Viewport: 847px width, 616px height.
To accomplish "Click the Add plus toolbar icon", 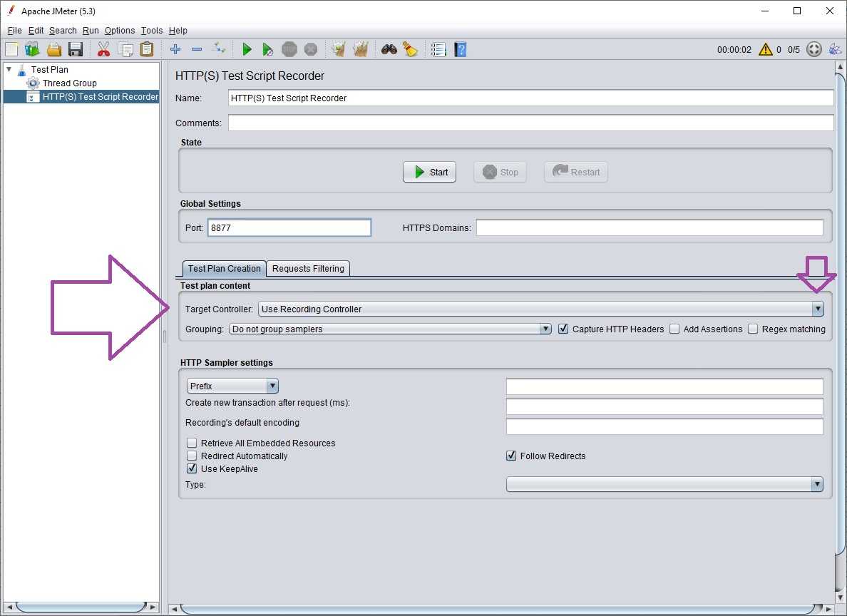I will pyautogui.click(x=175, y=49).
